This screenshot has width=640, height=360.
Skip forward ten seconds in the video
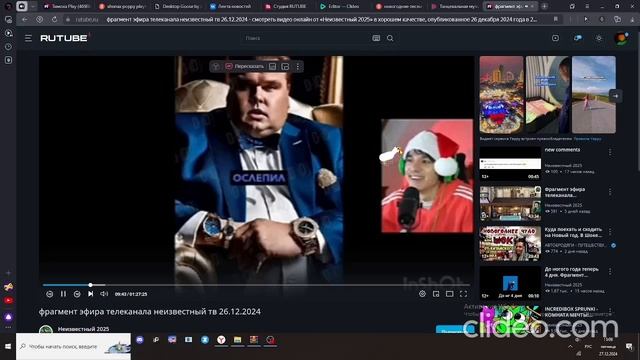pyautogui.click(x=77, y=294)
